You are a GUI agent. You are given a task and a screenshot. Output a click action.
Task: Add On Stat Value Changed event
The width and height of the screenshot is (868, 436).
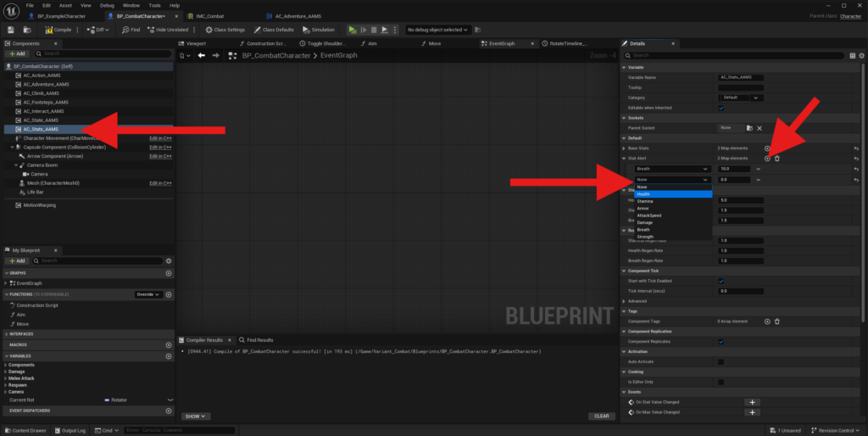753,402
